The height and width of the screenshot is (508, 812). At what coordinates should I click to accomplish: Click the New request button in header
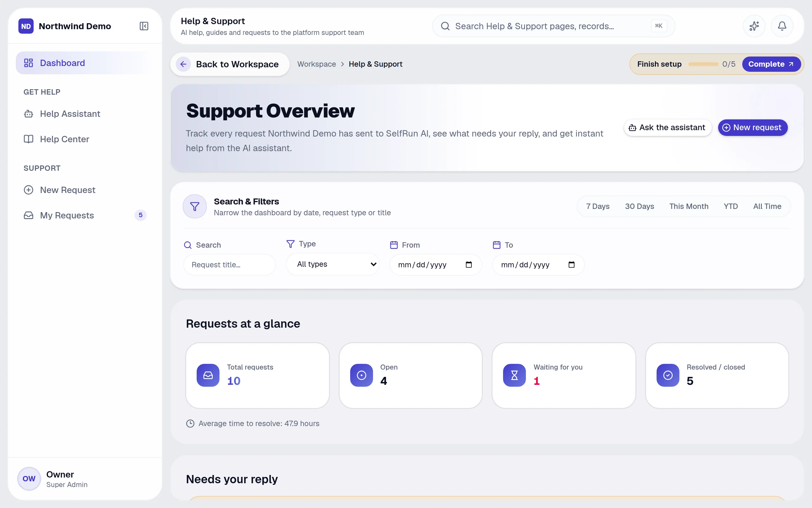coord(753,128)
